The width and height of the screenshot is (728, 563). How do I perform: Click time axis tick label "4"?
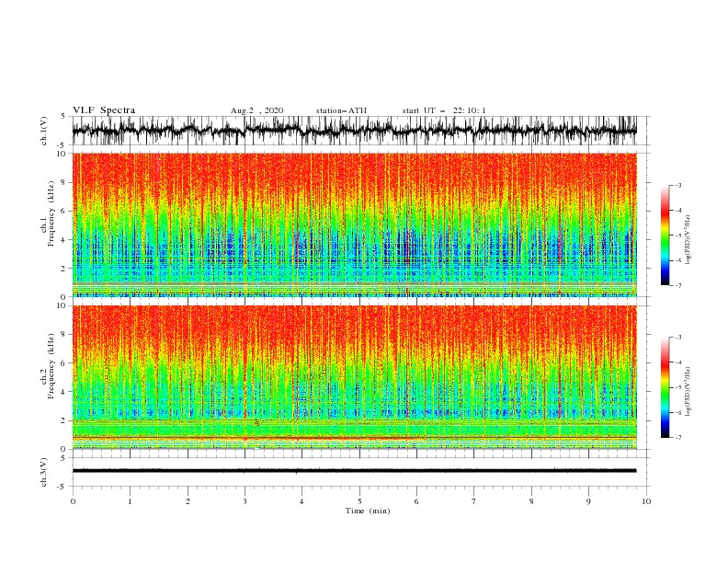(x=301, y=501)
